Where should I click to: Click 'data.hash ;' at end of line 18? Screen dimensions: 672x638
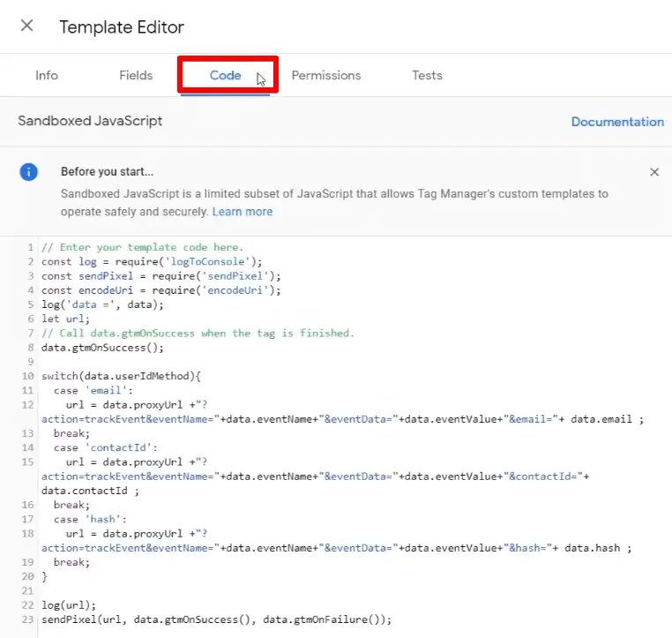[598, 548]
